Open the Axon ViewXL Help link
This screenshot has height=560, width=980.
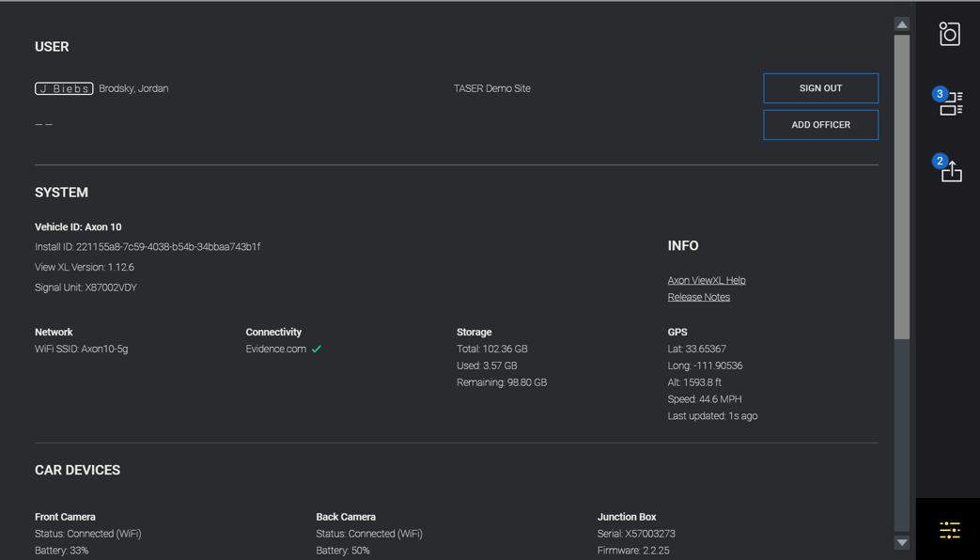pos(706,279)
